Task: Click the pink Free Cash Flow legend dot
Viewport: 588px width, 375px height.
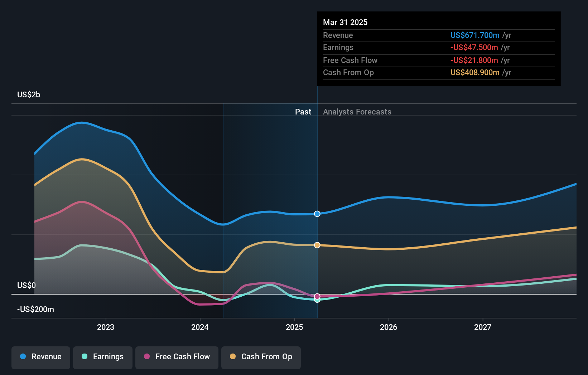Action: coord(146,357)
